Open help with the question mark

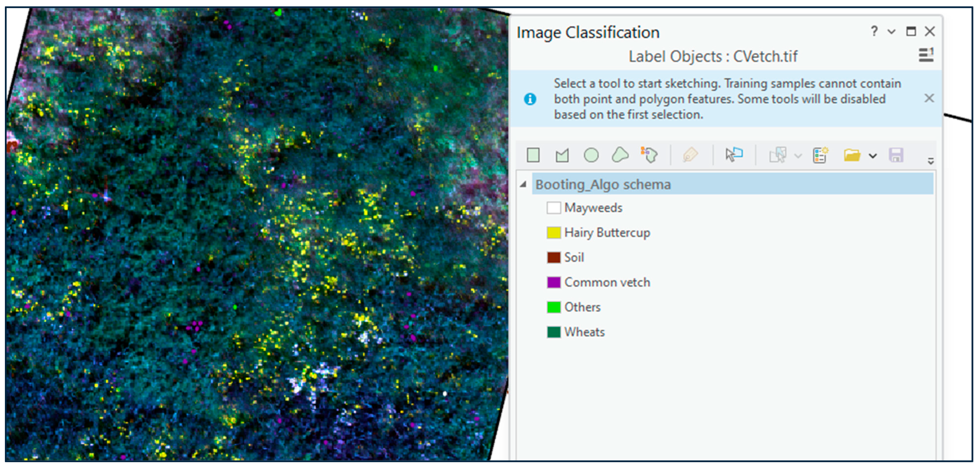pyautogui.click(x=874, y=31)
